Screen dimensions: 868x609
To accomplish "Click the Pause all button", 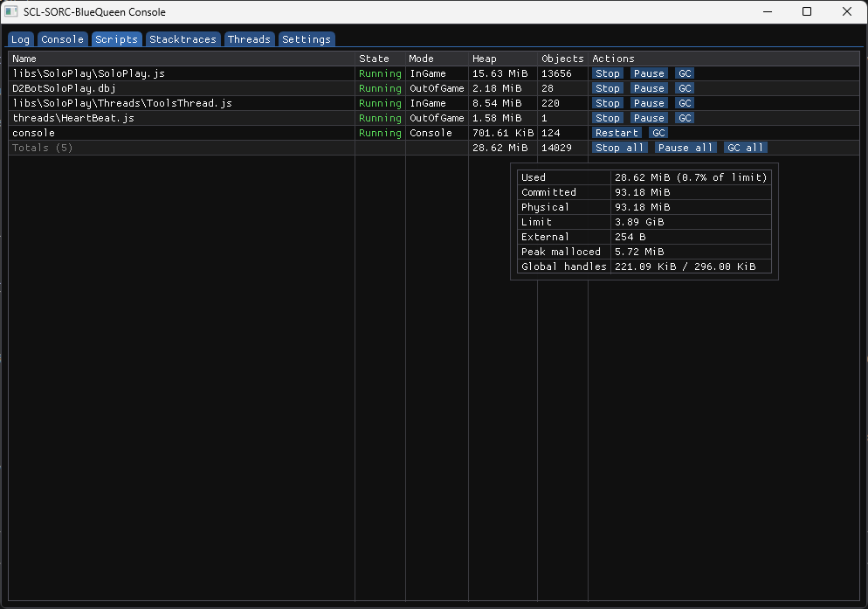I will pyautogui.click(x=685, y=148).
